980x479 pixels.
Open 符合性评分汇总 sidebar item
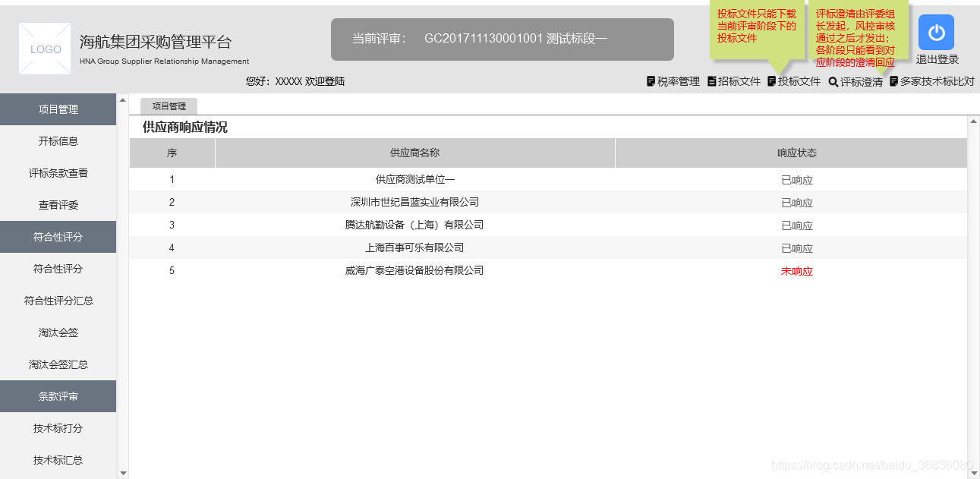pyautogui.click(x=58, y=301)
